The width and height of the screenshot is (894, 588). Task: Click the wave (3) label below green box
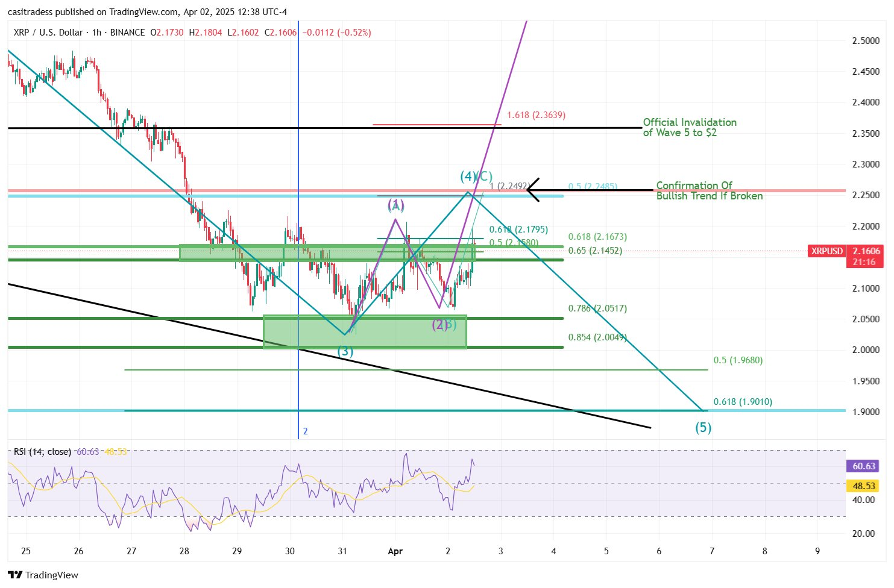click(345, 351)
